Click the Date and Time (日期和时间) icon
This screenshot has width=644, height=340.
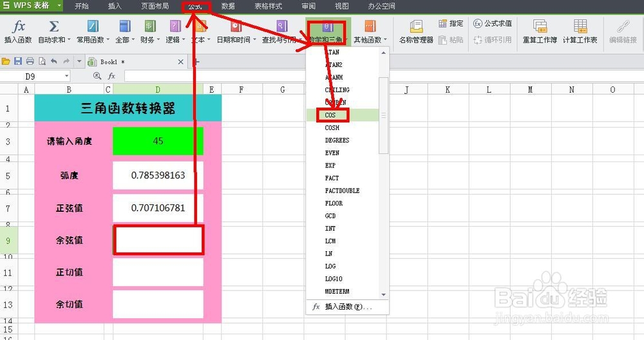point(236,26)
